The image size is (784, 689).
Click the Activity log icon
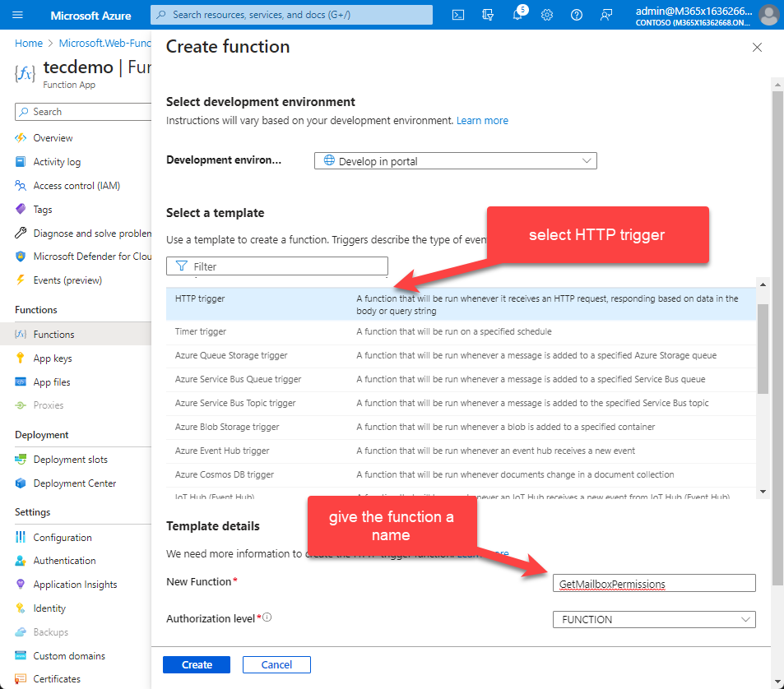tap(21, 161)
